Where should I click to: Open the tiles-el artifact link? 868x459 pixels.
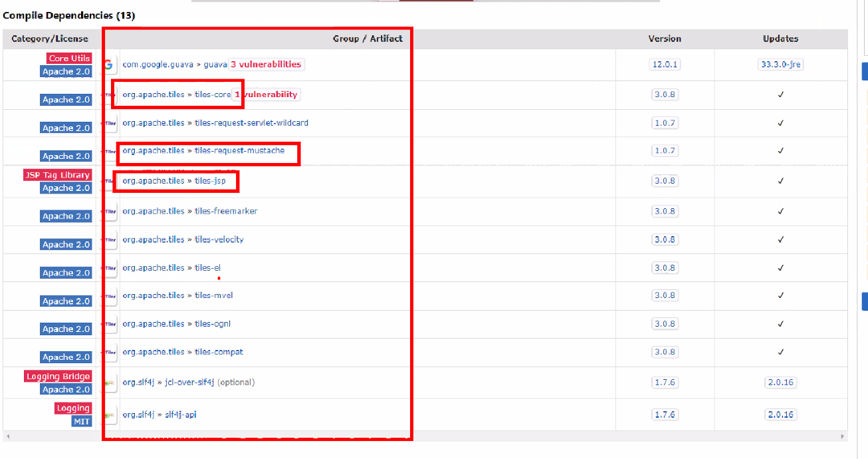[x=207, y=268]
